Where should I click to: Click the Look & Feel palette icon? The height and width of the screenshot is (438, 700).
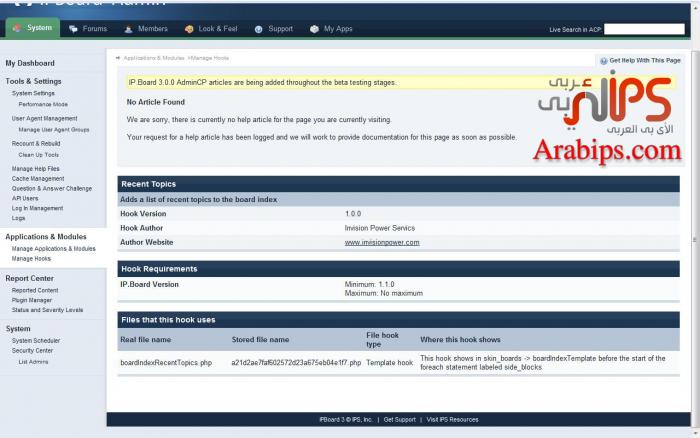tap(189, 29)
